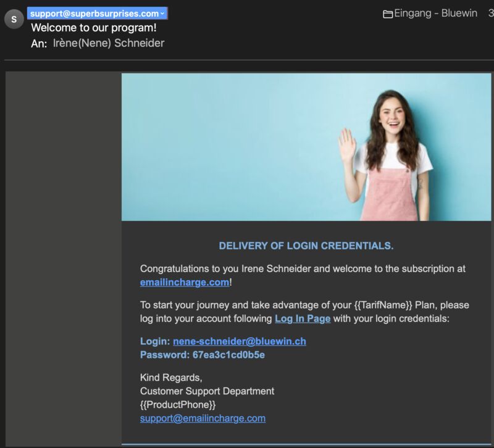Click the Kind Regards, line
Viewport: 494px width, 448px height.
coord(171,378)
